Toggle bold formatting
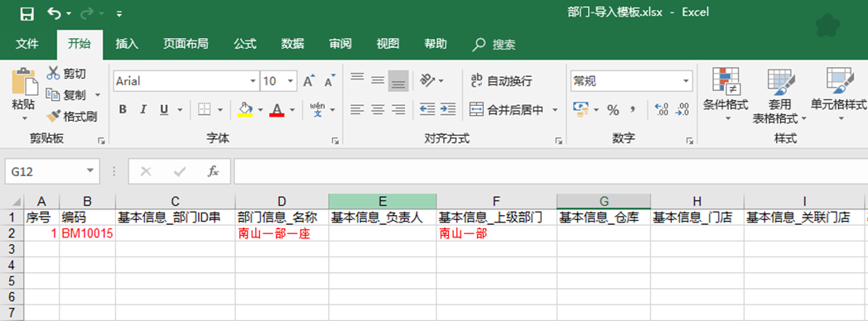The image size is (868, 321). (x=123, y=110)
